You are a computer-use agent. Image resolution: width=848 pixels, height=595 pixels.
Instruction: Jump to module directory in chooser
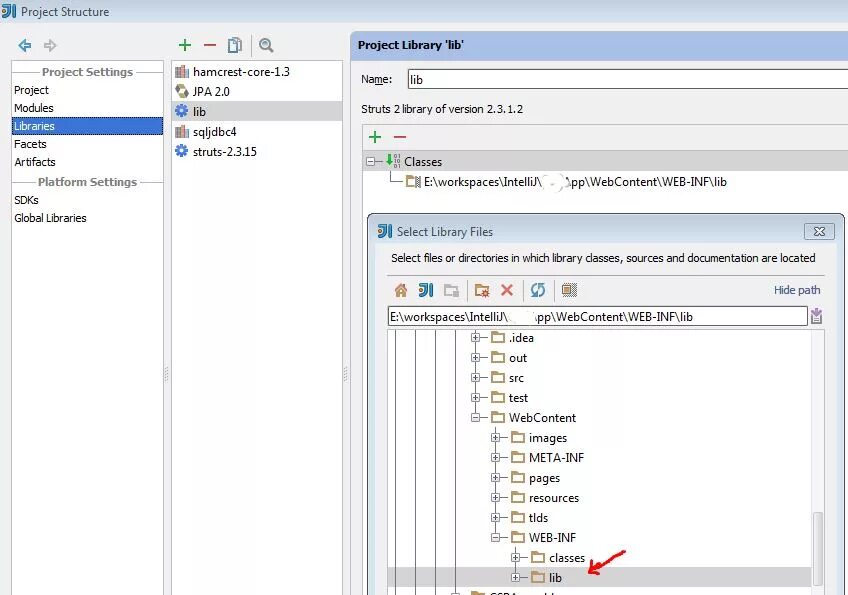(x=451, y=290)
